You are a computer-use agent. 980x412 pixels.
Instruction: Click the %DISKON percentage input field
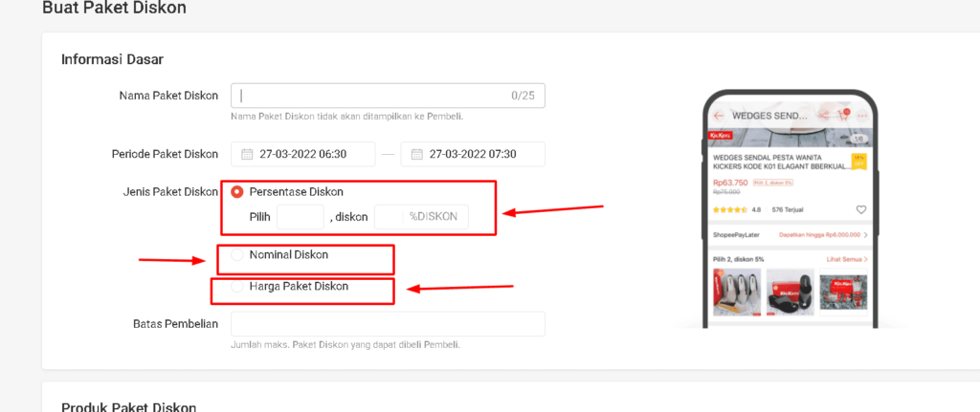pos(421,217)
